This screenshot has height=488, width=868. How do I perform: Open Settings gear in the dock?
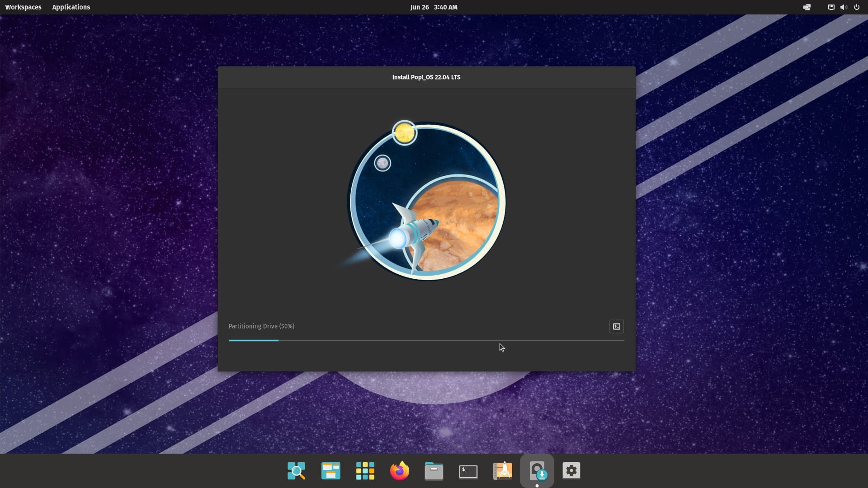coord(571,471)
